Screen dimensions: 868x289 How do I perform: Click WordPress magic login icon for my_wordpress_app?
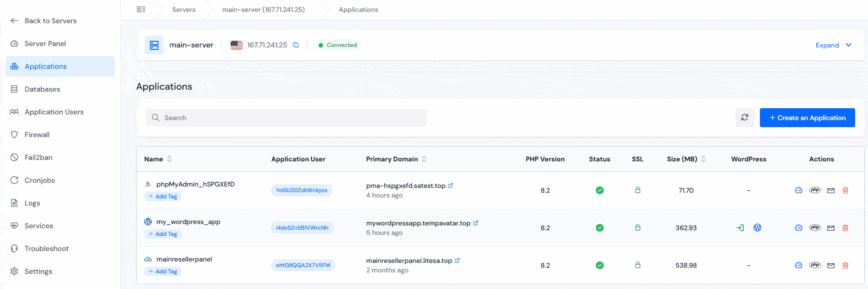pos(740,228)
